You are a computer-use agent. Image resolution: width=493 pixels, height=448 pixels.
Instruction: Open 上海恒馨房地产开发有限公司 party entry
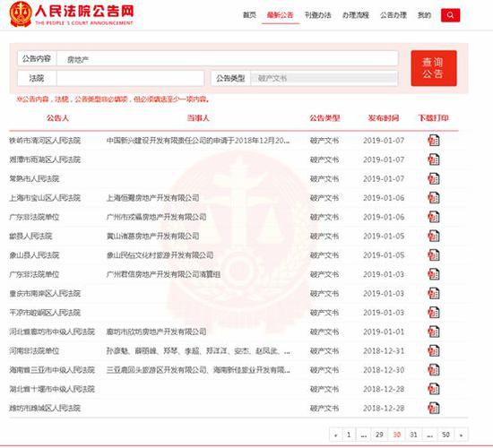pyautogui.click(x=152, y=198)
